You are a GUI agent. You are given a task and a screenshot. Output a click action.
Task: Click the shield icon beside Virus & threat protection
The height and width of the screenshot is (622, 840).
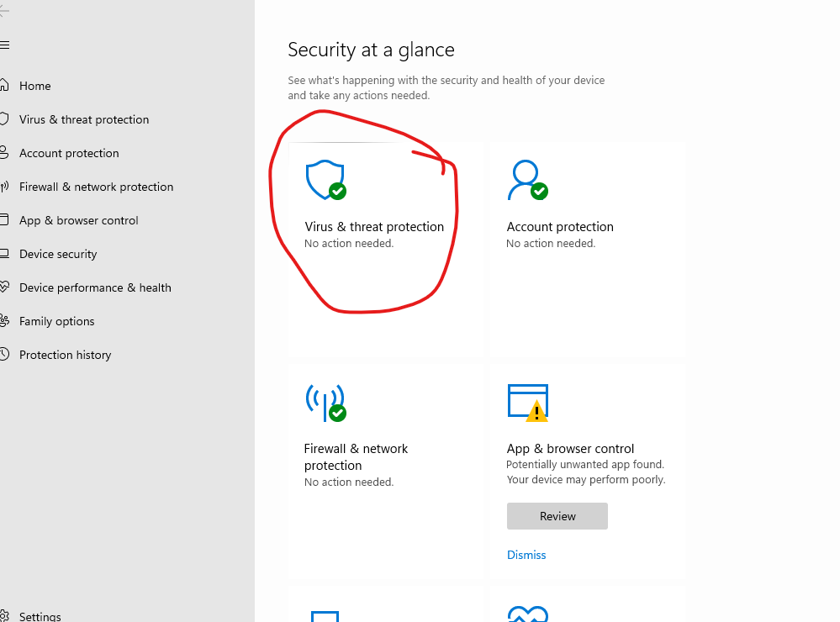pos(4,119)
